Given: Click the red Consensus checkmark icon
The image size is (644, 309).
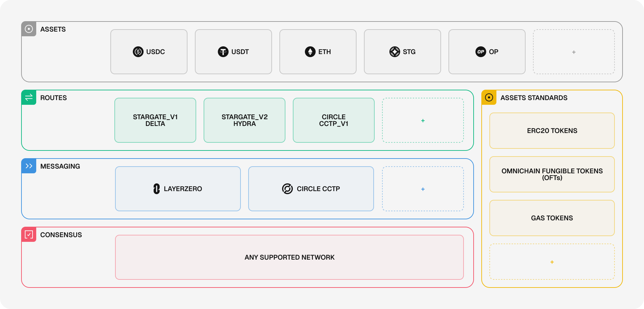Looking at the screenshot, I should coord(29,234).
